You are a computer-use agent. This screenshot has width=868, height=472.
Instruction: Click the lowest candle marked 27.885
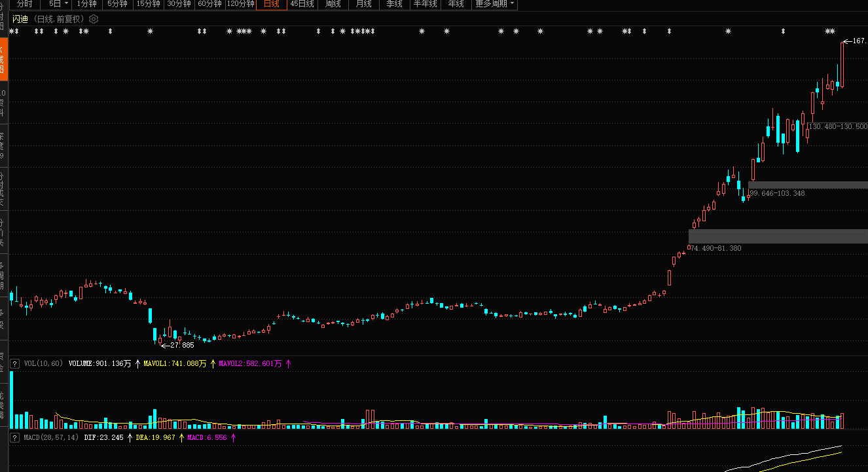point(160,340)
